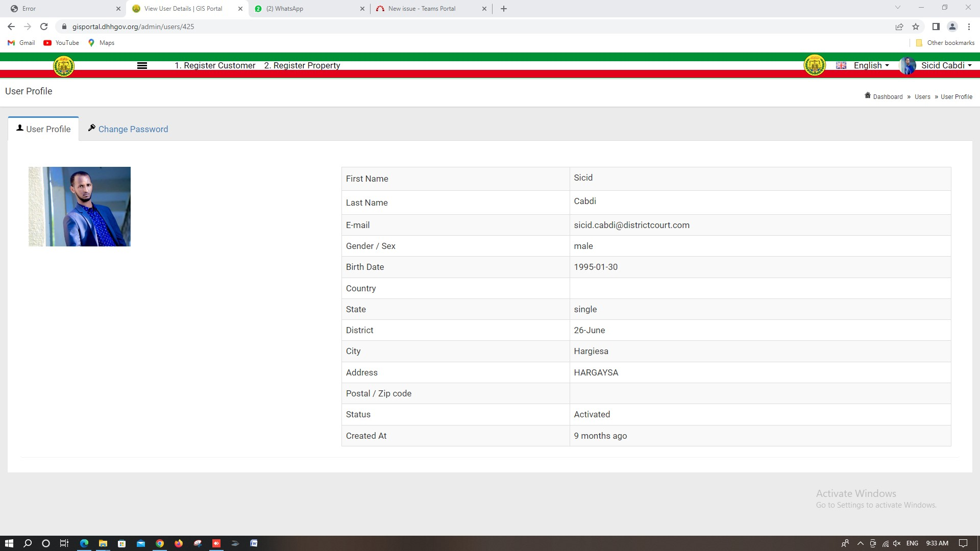Open the Sicid Cabdi account dropdown
This screenshot has width=980, height=551.
[x=946, y=65]
